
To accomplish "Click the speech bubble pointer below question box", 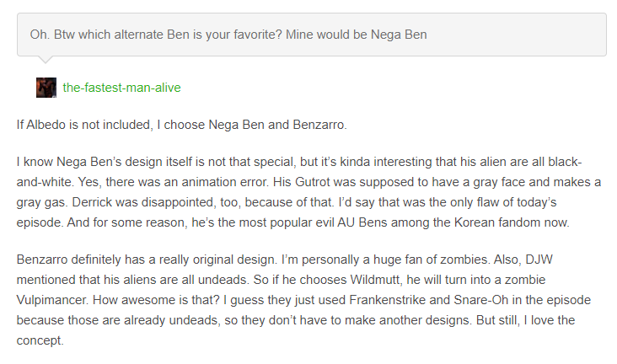I will coord(47,61).
